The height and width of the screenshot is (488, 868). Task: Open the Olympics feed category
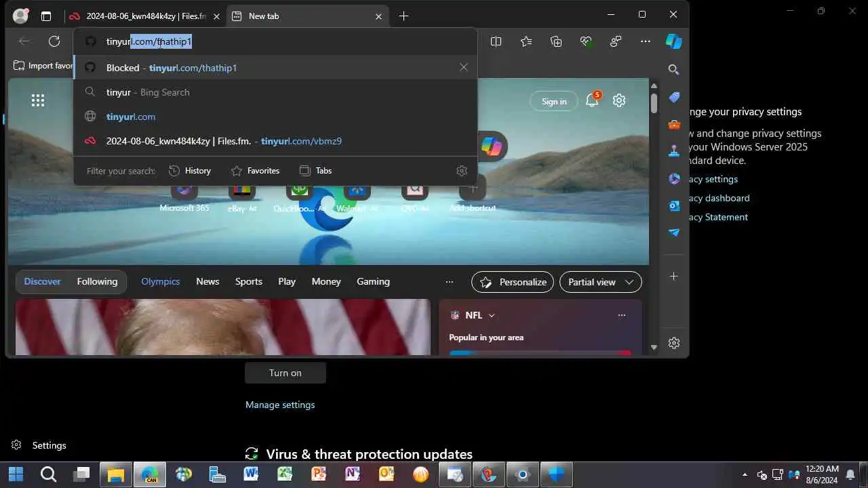(161, 281)
